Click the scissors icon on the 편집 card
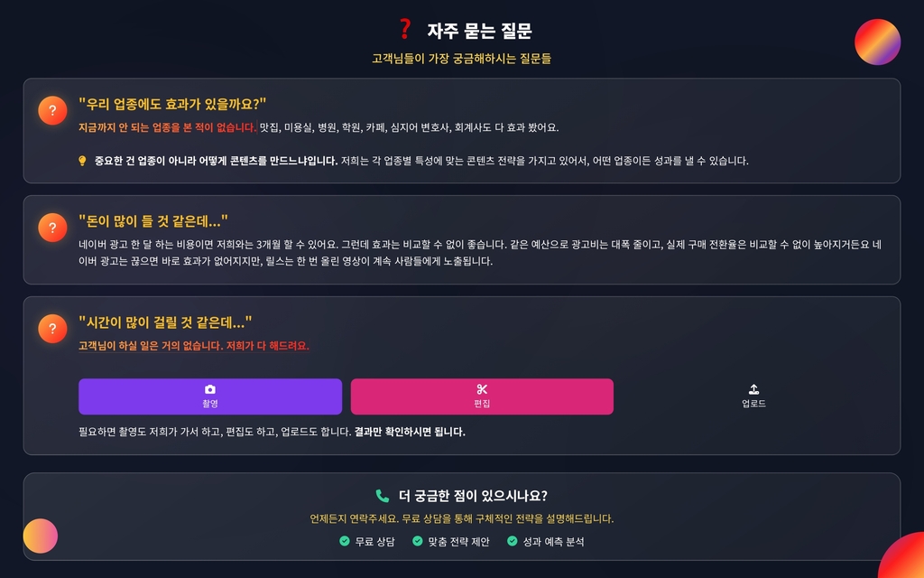924x578 pixels. pos(482,389)
